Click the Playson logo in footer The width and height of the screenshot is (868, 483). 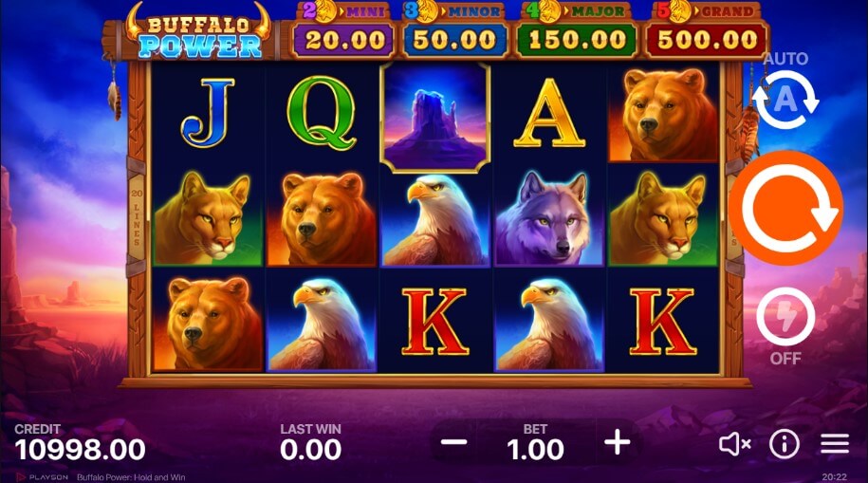tap(42, 477)
